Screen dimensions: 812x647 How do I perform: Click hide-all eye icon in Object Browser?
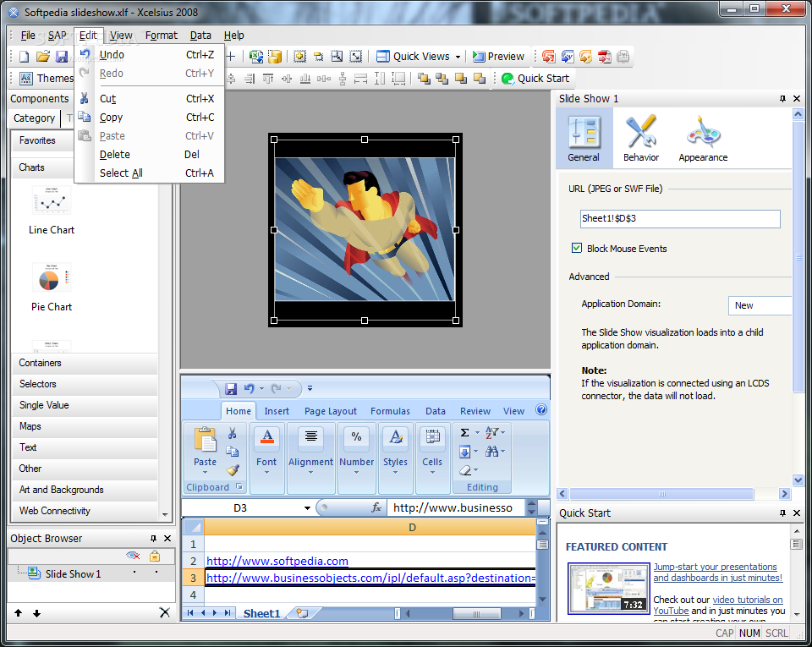coord(133,556)
